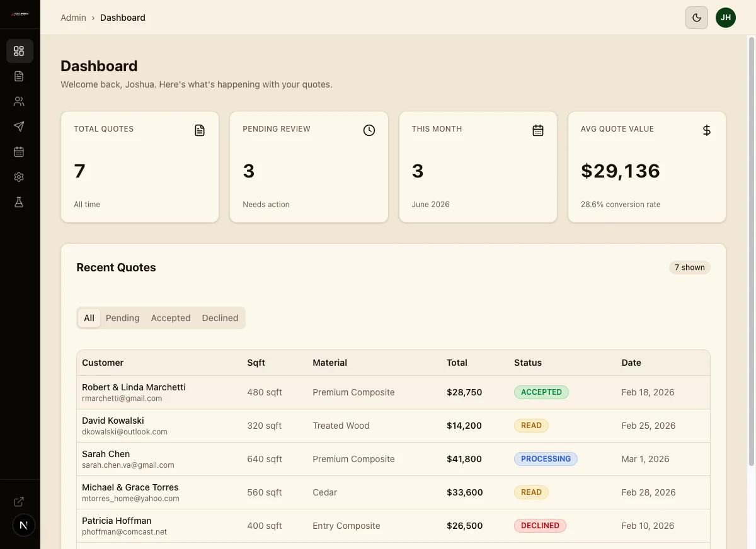Open the lab flask icon in sidebar
The height and width of the screenshot is (549, 756).
point(19,202)
